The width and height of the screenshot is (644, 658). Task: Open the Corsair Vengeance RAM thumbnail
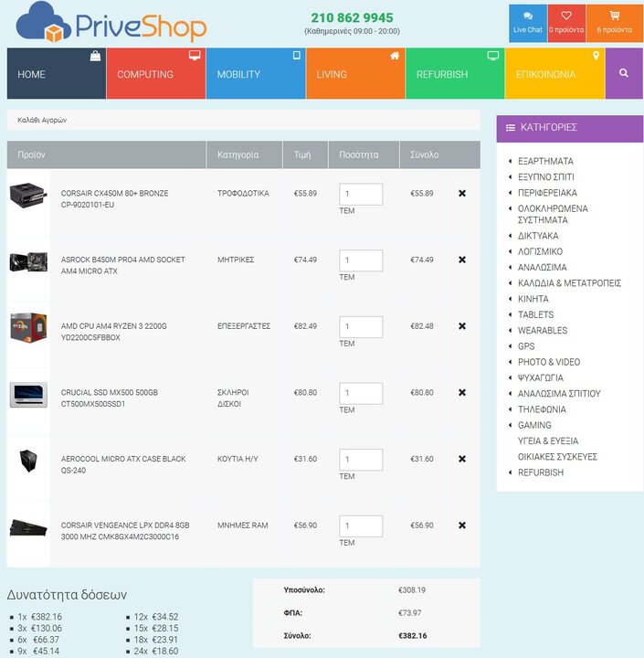tap(28, 527)
